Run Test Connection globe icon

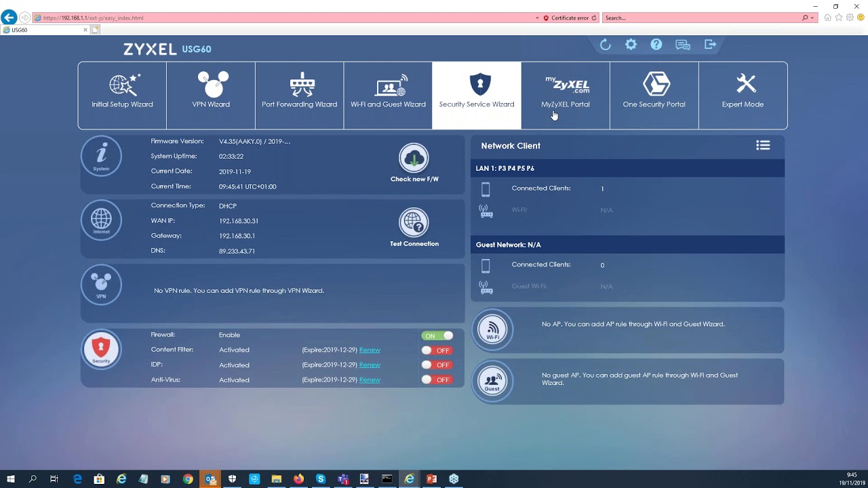(x=414, y=222)
